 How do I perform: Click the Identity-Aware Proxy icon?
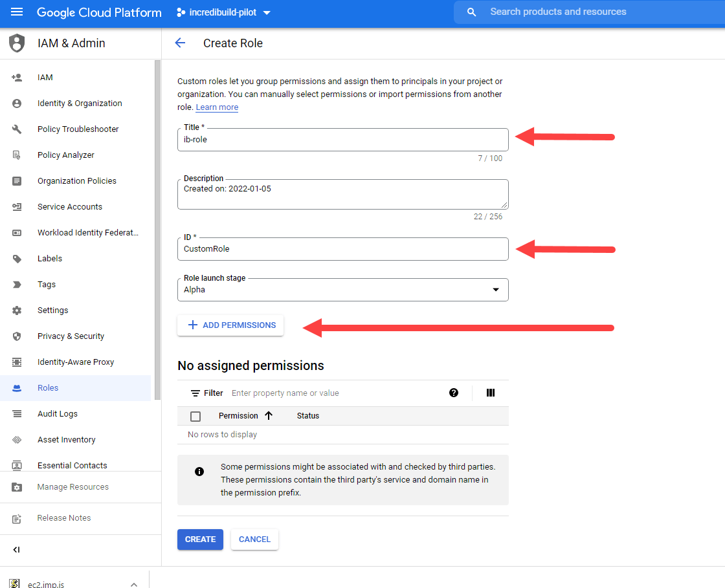tap(17, 362)
